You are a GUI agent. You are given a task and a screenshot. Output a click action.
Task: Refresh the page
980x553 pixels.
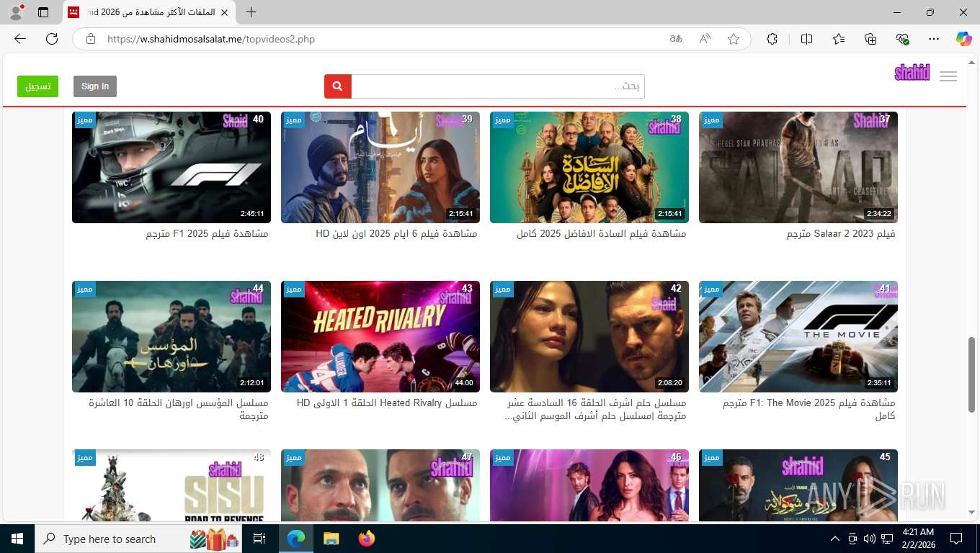pos(52,39)
